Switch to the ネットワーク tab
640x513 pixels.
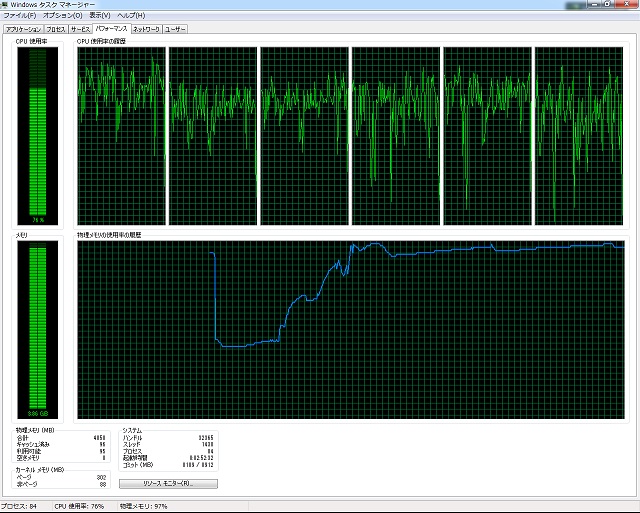146,29
